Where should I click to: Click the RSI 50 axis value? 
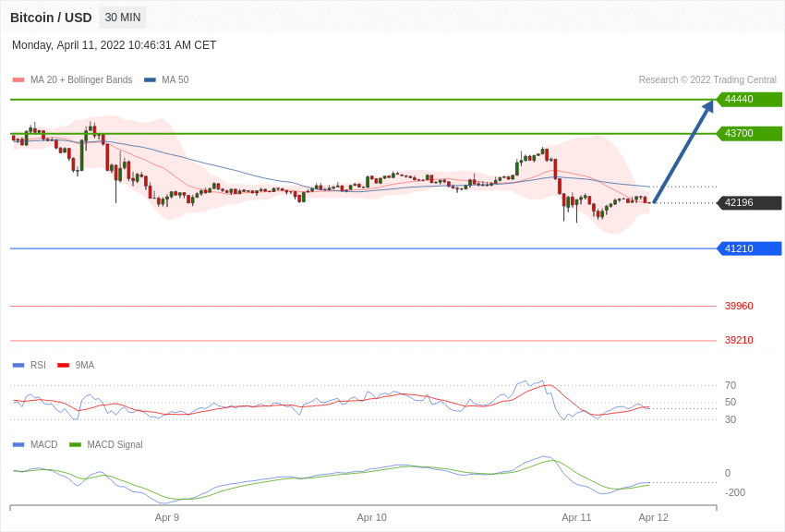click(731, 402)
